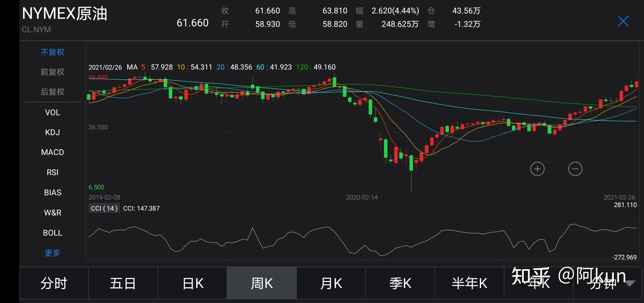Show the KDJ indicator

pyautogui.click(x=53, y=132)
